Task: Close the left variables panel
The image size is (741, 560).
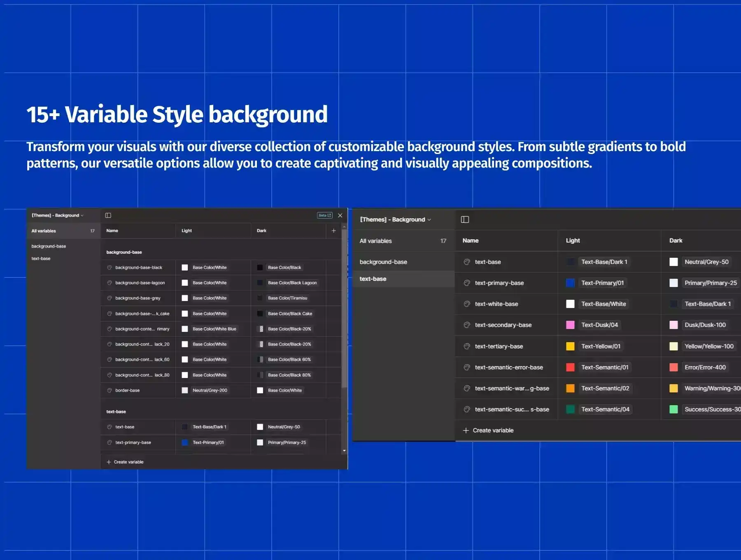Action: pyautogui.click(x=340, y=215)
